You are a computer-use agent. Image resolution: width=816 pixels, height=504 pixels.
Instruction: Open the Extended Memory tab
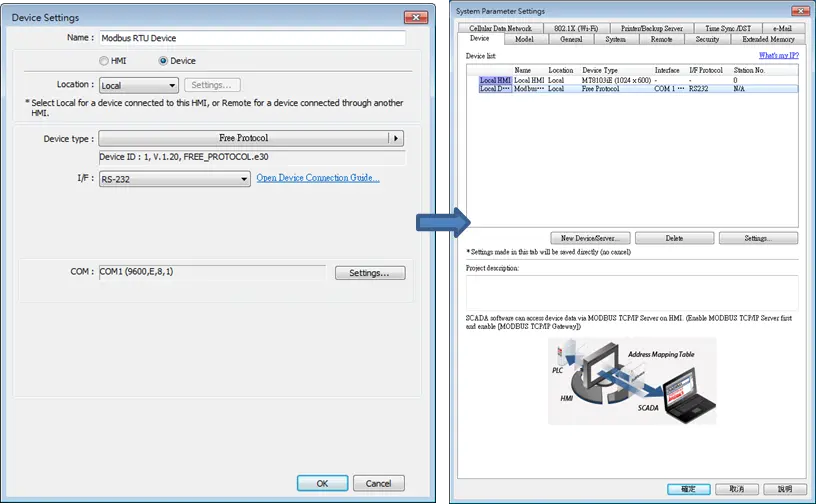tap(768, 39)
